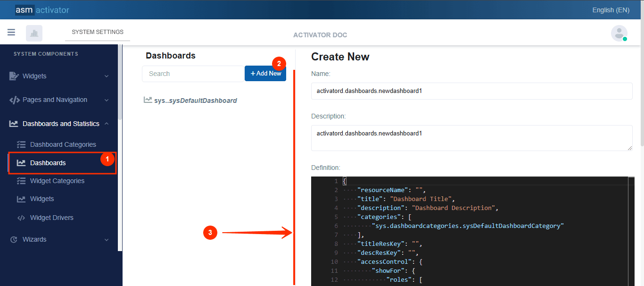Click the Dashboards item chart icon

pyautogui.click(x=21, y=163)
